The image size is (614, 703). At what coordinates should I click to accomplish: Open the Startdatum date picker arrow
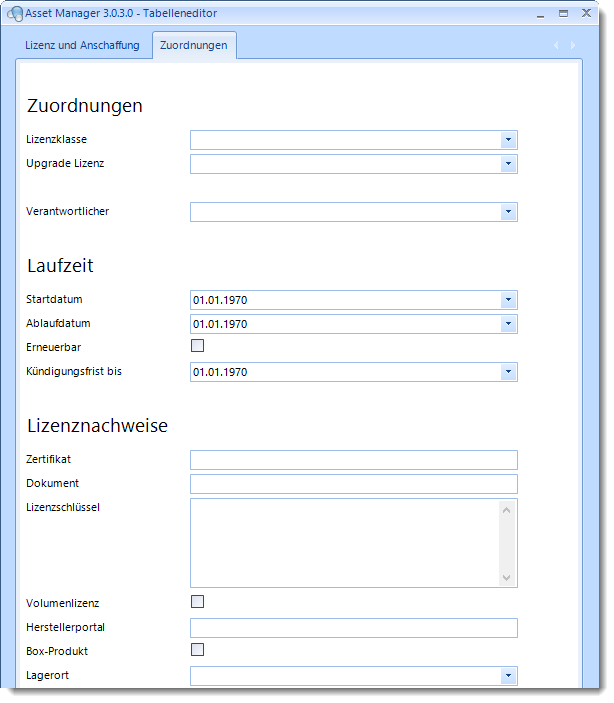pos(508,300)
